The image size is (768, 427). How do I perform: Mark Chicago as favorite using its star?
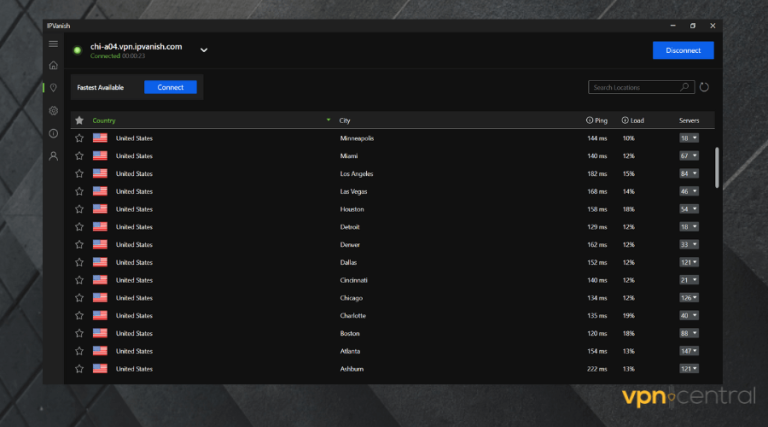(x=79, y=298)
